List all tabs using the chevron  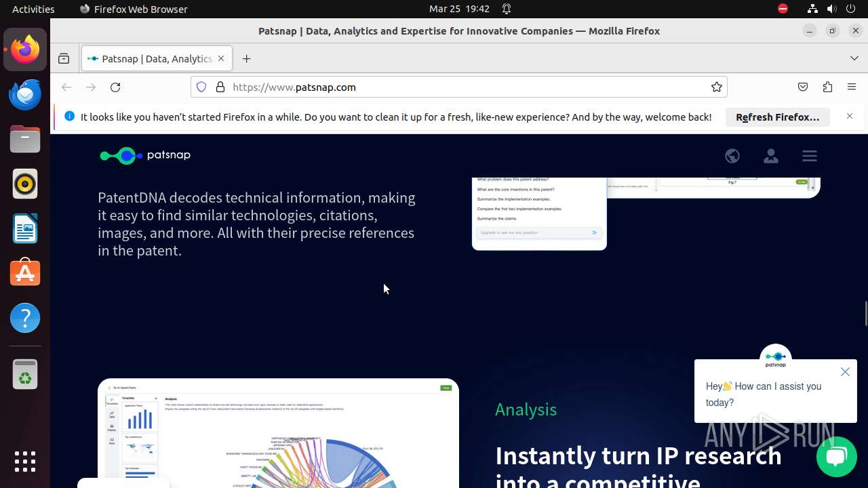coord(854,59)
